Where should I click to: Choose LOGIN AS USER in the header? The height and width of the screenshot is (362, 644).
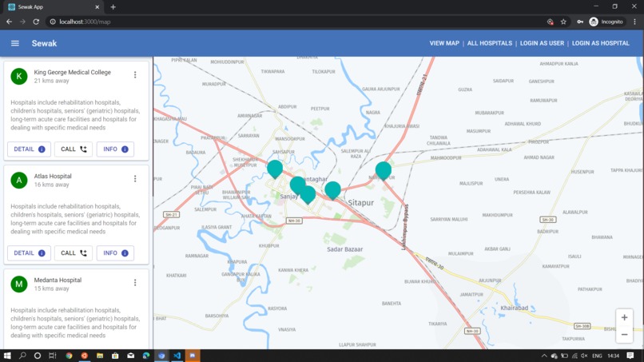(x=543, y=43)
